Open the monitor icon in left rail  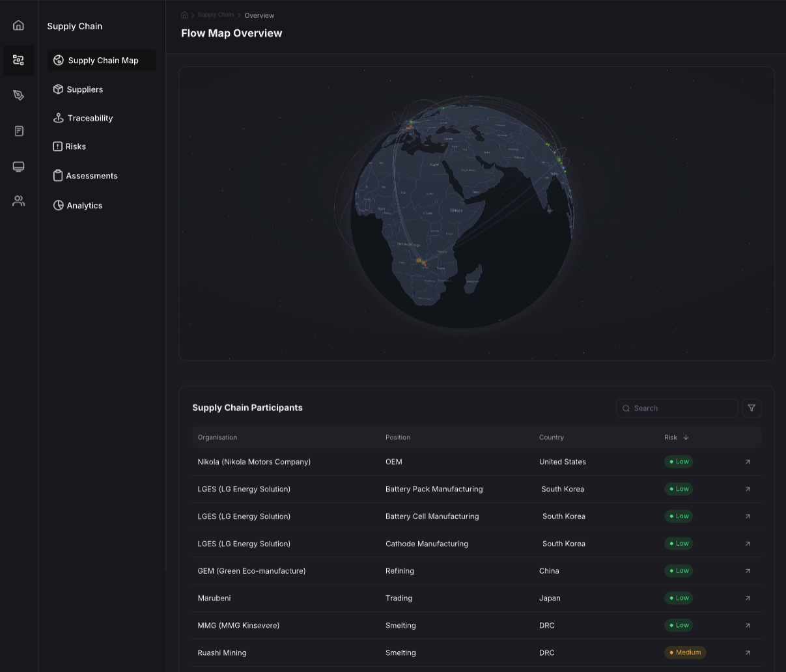(x=18, y=167)
